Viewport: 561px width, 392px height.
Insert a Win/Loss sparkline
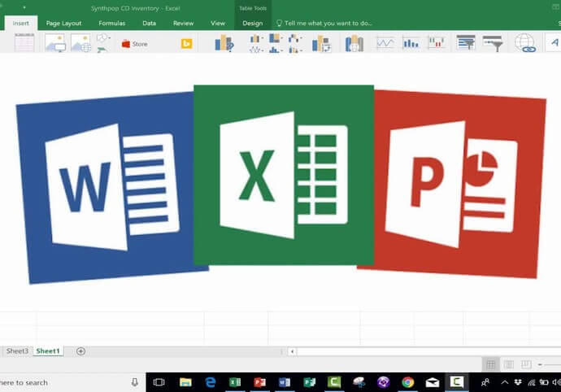tap(437, 43)
